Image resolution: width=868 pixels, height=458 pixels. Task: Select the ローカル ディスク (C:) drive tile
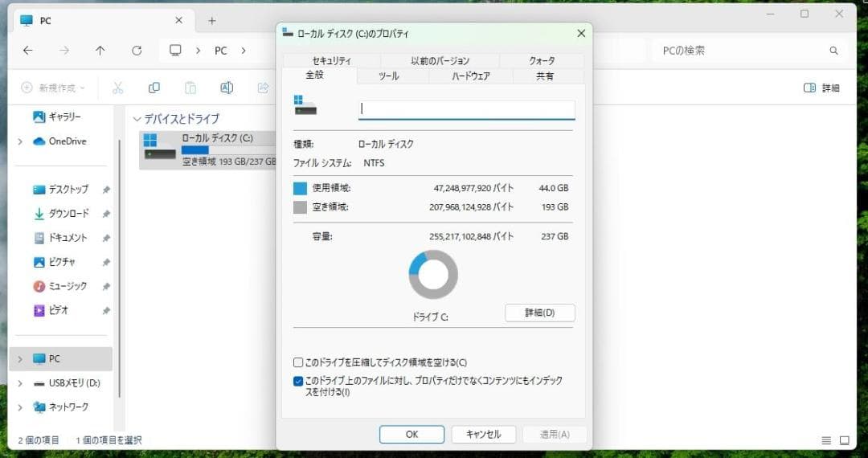(x=208, y=149)
